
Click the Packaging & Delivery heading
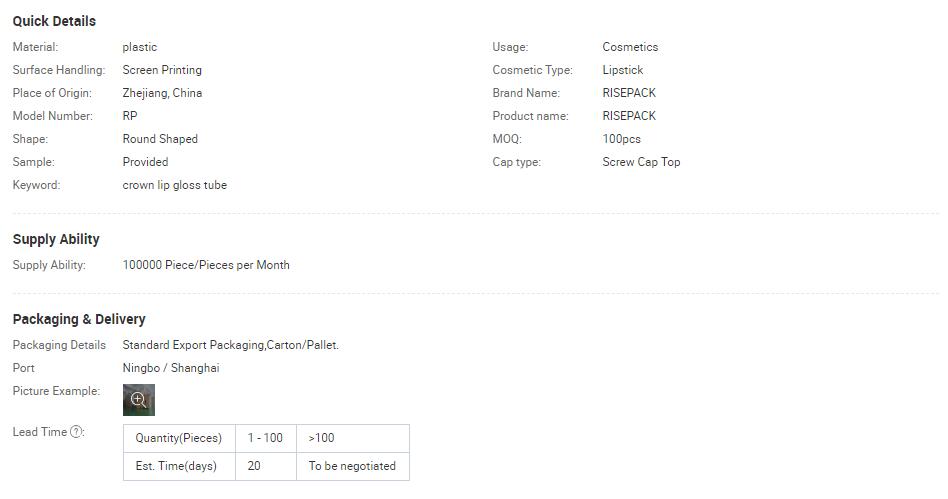click(x=79, y=319)
